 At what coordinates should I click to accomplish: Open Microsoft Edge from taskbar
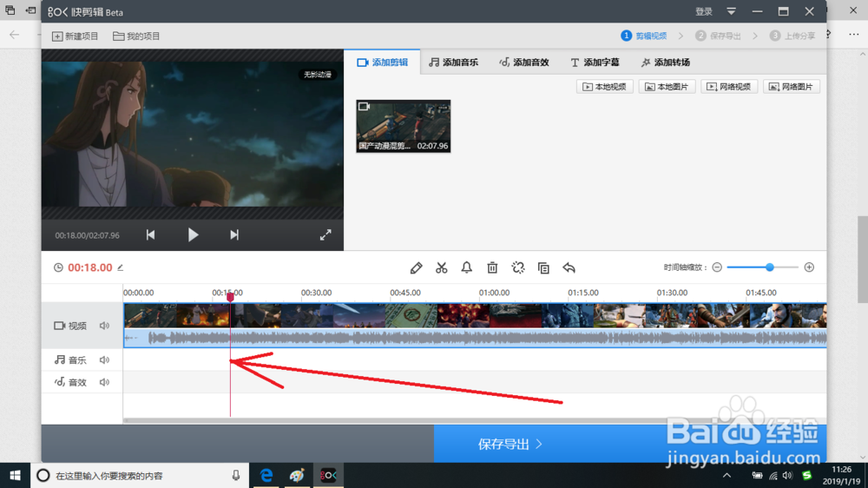(266, 475)
